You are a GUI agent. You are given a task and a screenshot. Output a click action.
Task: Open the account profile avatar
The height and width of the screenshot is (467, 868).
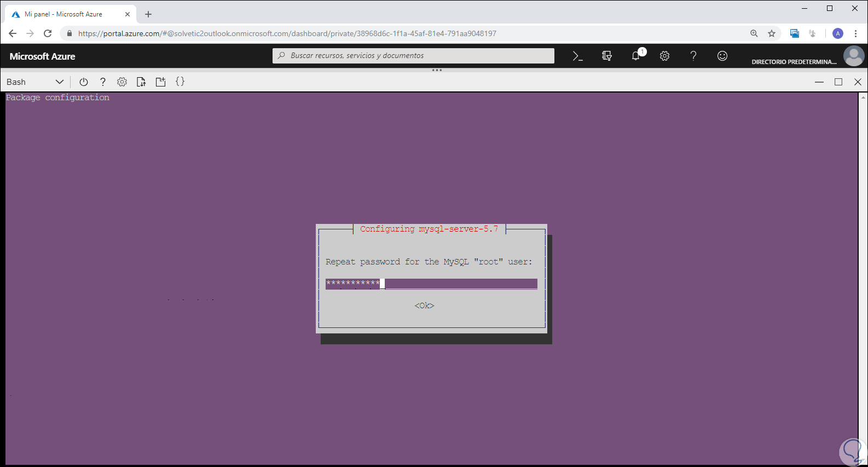[x=853, y=56]
